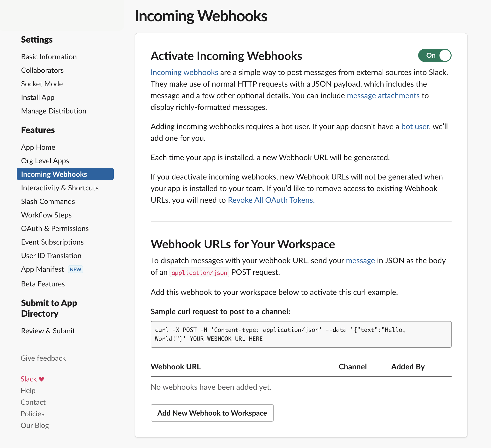Open Our Blog footer link

click(x=35, y=425)
